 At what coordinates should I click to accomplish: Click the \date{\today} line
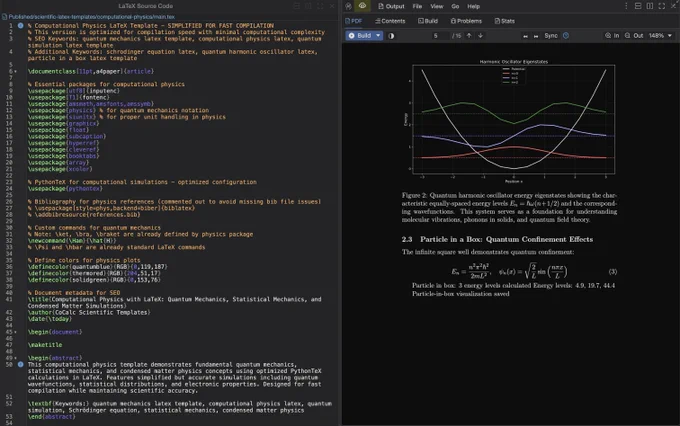pyautogui.click(x=50, y=319)
